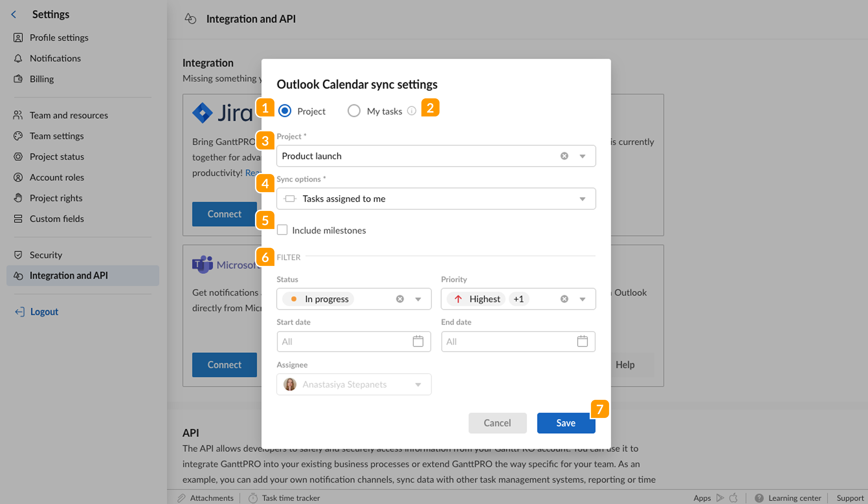Image resolution: width=868 pixels, height=504 pixels.
Task: Select the My tasks radio button
Action: [x=354, y=111]
